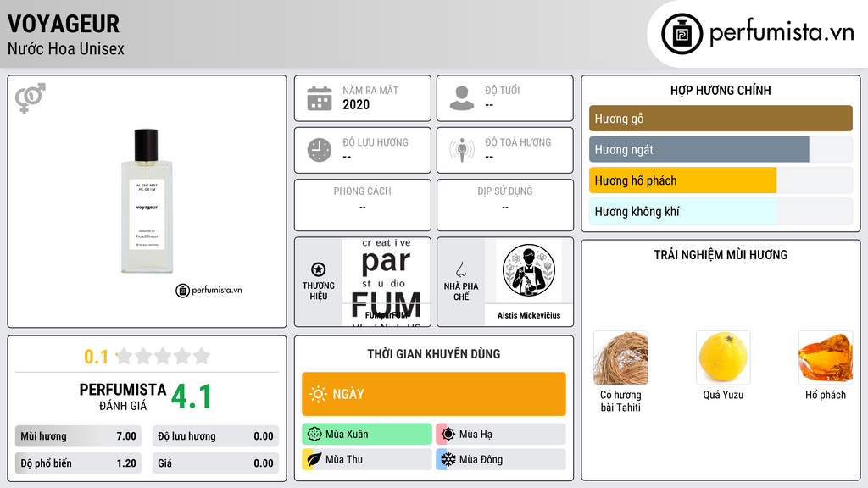Select the Hương gỗ accord bar

point(721,119)
